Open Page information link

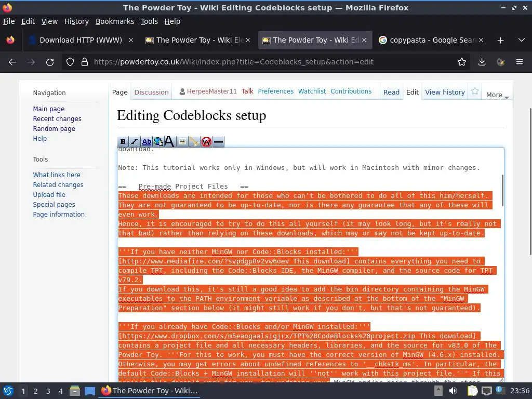tap(59, 215)
